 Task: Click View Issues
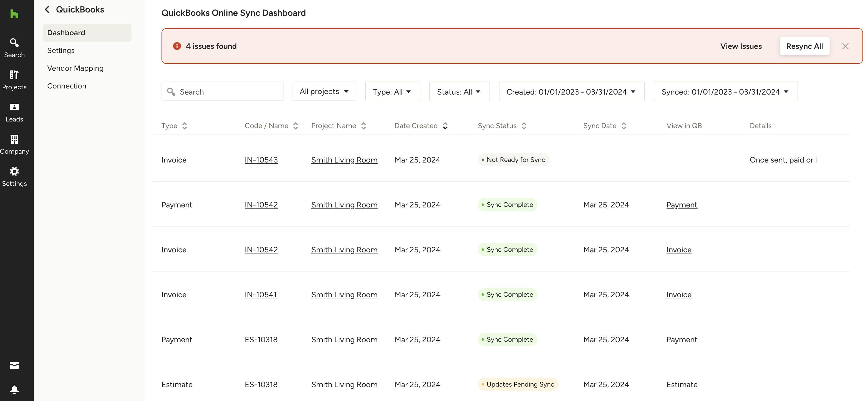[x=741, y=46]
